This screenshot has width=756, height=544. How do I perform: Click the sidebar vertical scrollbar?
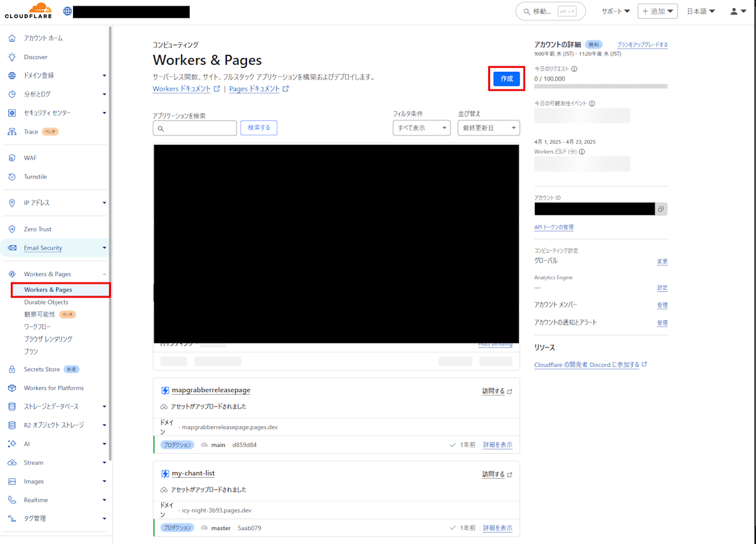(111, 243)
